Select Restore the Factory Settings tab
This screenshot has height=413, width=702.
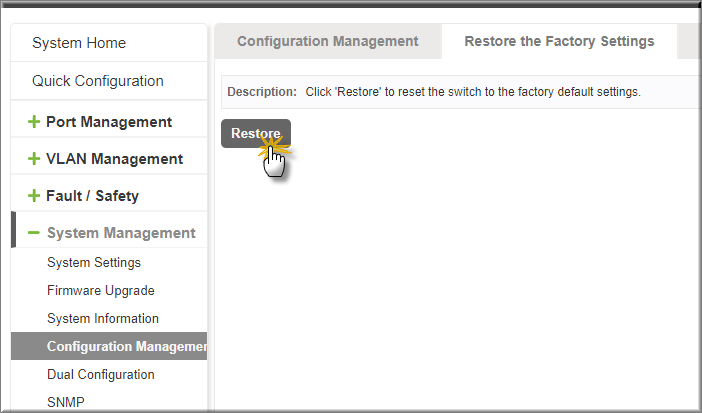click(x=559, y=41)
